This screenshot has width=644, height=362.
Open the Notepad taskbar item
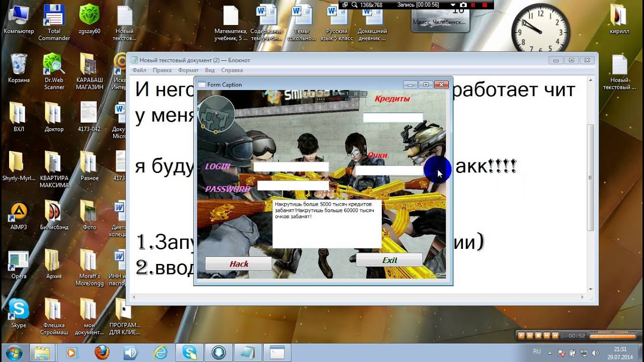point(249,352)
